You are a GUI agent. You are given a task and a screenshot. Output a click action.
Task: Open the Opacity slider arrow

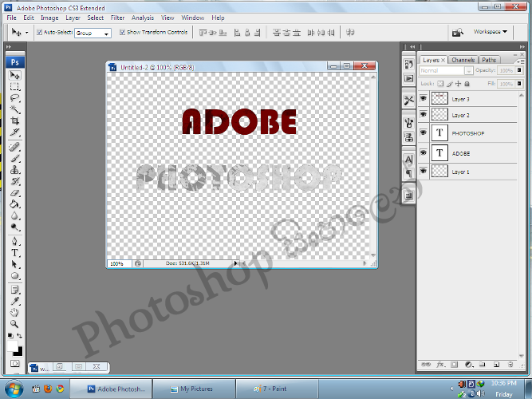tap(519, 70)
